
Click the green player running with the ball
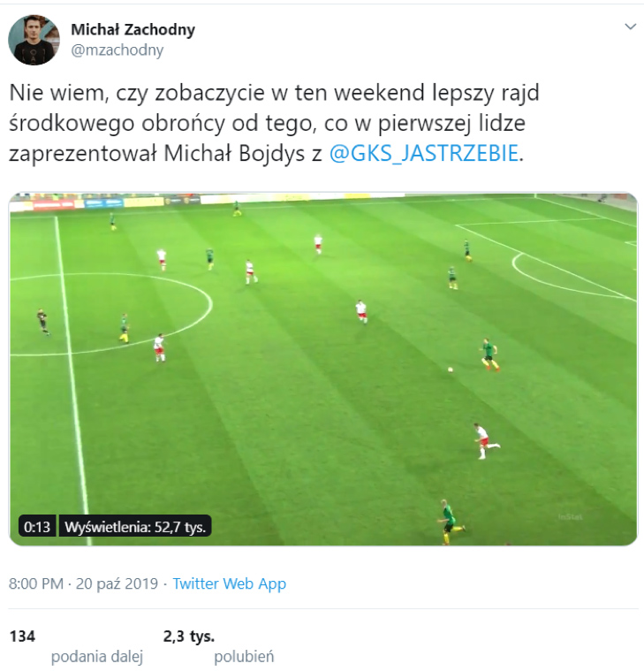(489, 354)
